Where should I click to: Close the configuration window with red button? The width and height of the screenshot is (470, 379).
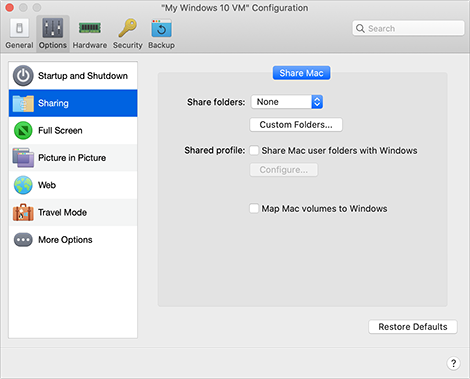pyautogui.click(x=10, y=7)
